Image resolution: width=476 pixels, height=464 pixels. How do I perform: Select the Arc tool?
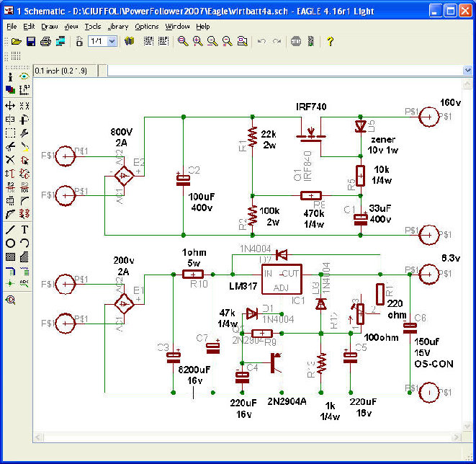pos(24,243)
